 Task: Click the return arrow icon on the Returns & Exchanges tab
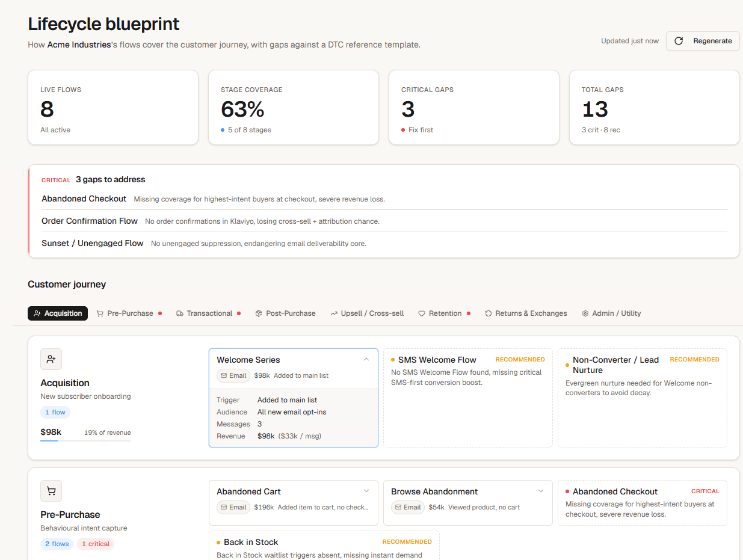click(489, 313)
